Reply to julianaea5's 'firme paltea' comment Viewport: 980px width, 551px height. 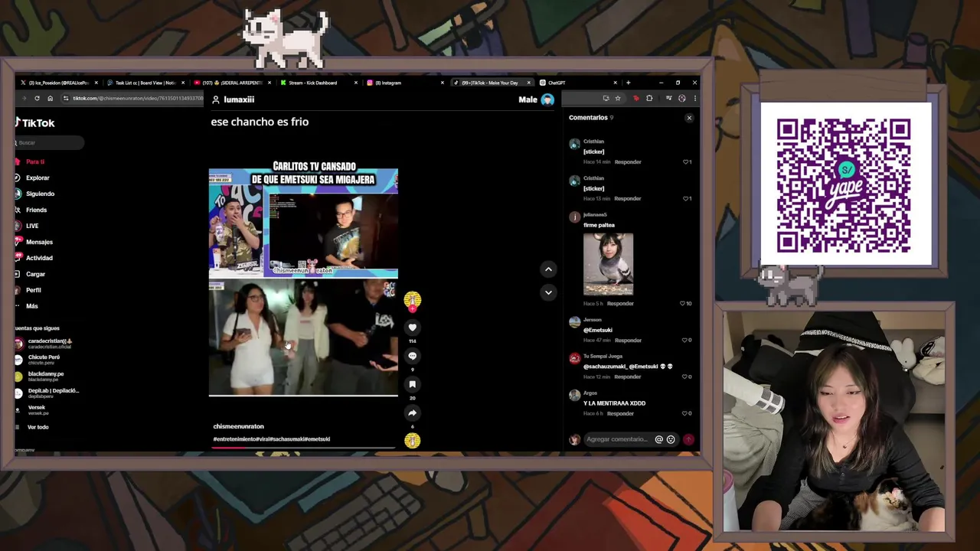[x=620, y=304]
